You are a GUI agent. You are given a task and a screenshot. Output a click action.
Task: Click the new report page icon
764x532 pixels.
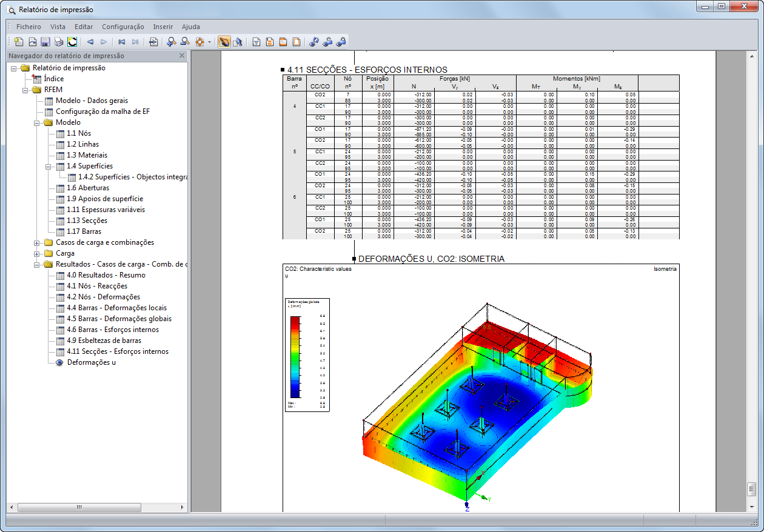(19, 42)
